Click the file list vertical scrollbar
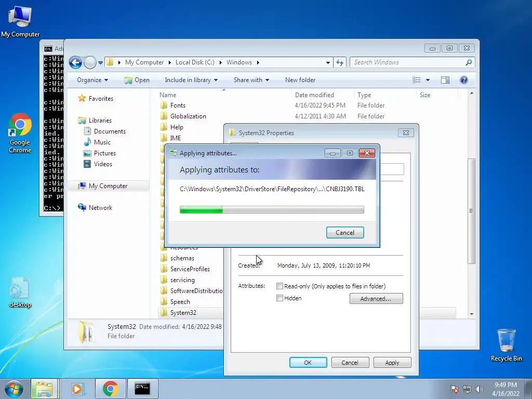The height and width of the screenshot is (399, 532). (471, 210)
